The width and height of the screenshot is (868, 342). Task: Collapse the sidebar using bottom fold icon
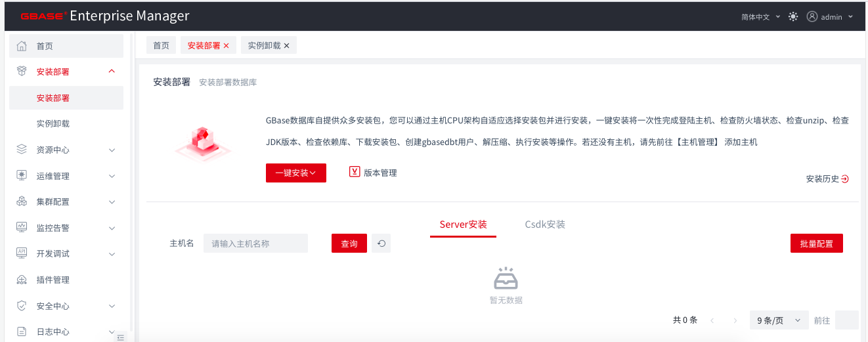pyautogui.click(x=120, y=337)
